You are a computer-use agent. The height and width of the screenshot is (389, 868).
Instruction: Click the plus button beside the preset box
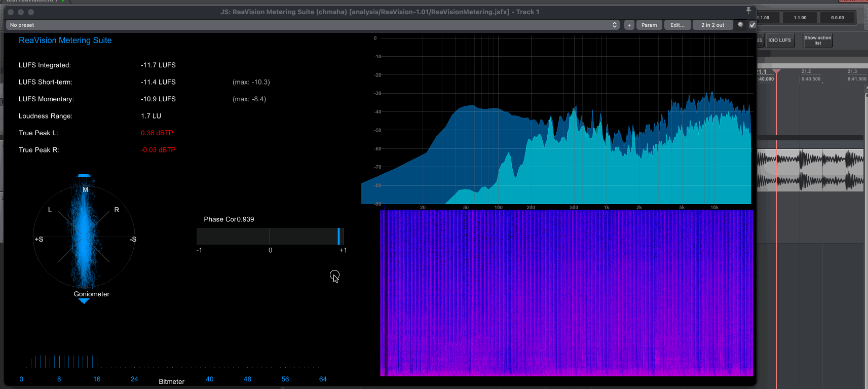click(629, 25)
